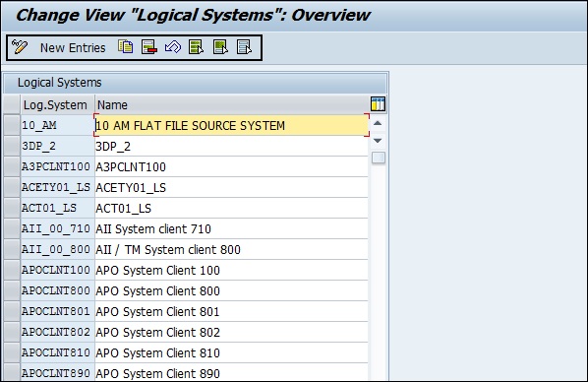The width and height of the screenshot is (588, 382).
Task: Click the vertical scrollbar thumb
Action: (x=378, y=158)
